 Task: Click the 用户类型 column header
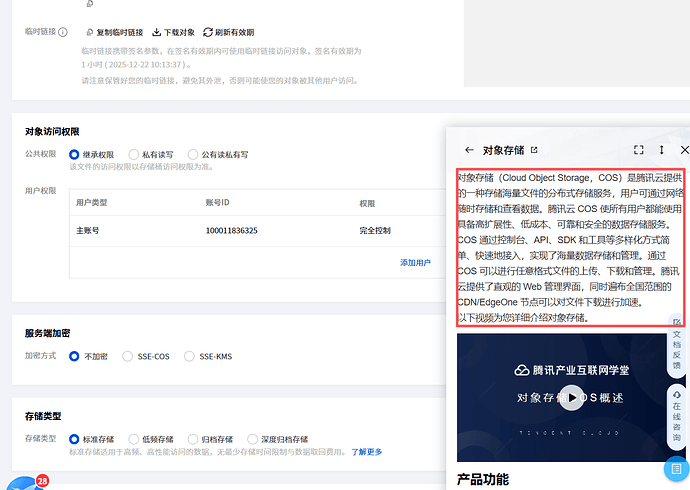92,202
